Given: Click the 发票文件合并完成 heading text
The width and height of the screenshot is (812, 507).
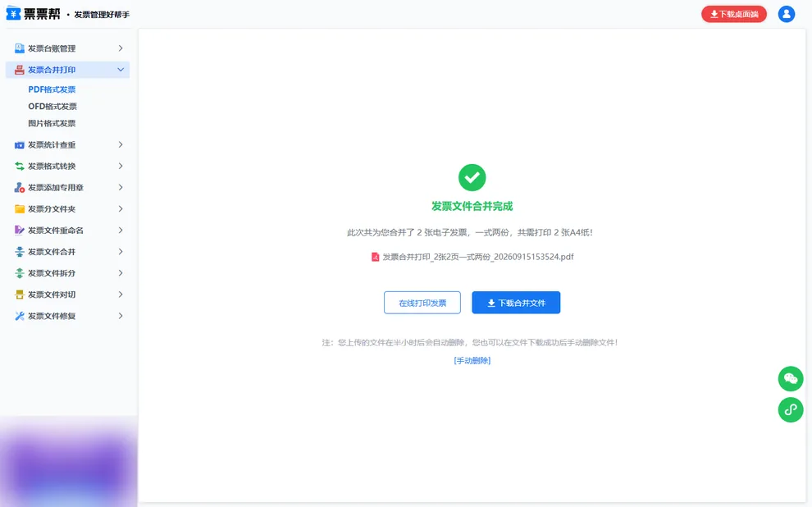Looking at the screenshot, I should (x=472, y=206).
